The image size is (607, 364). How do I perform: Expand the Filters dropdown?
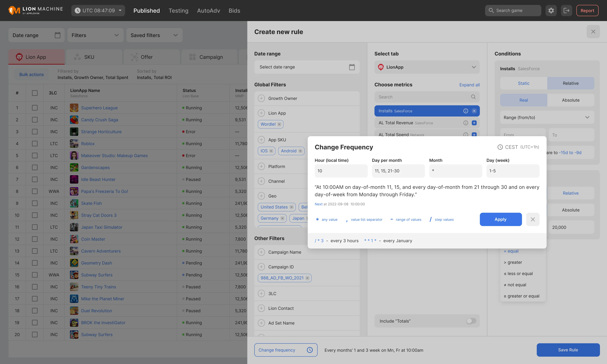96,35
